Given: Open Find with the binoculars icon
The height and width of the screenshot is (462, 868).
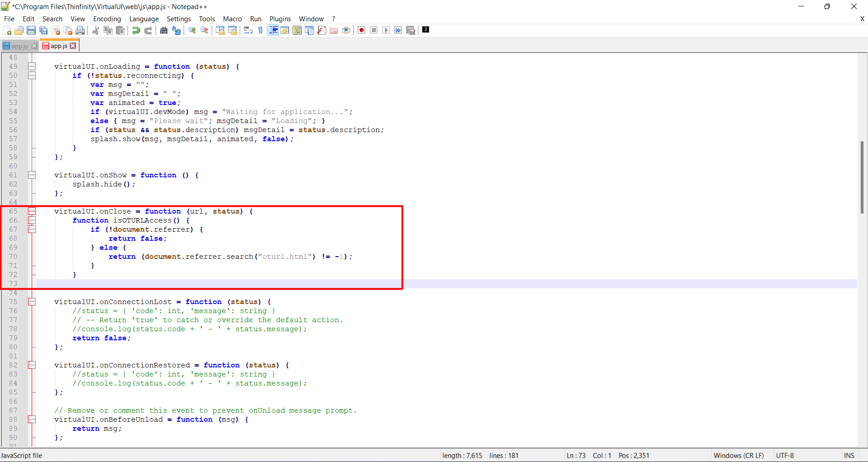Looking at the screenshot, I should click(164, 30).
